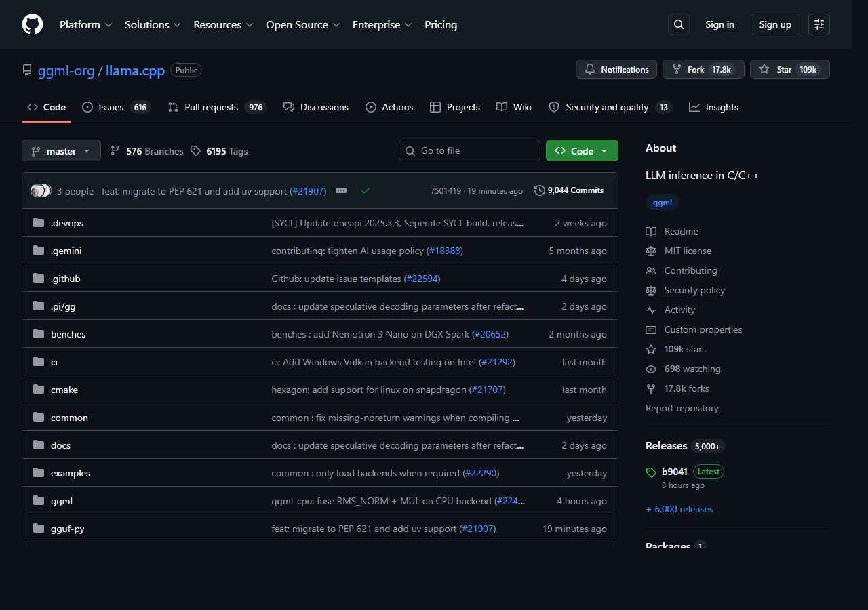This screenshot has width=868, height=610.
Task: Click the Custom properties icon
Action: tap(651, 329)
